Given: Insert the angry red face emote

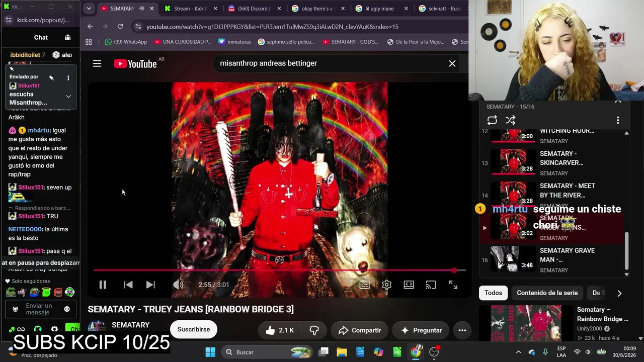Looking at the screenshot, I should pyautogui.click(x=58, y=292).
